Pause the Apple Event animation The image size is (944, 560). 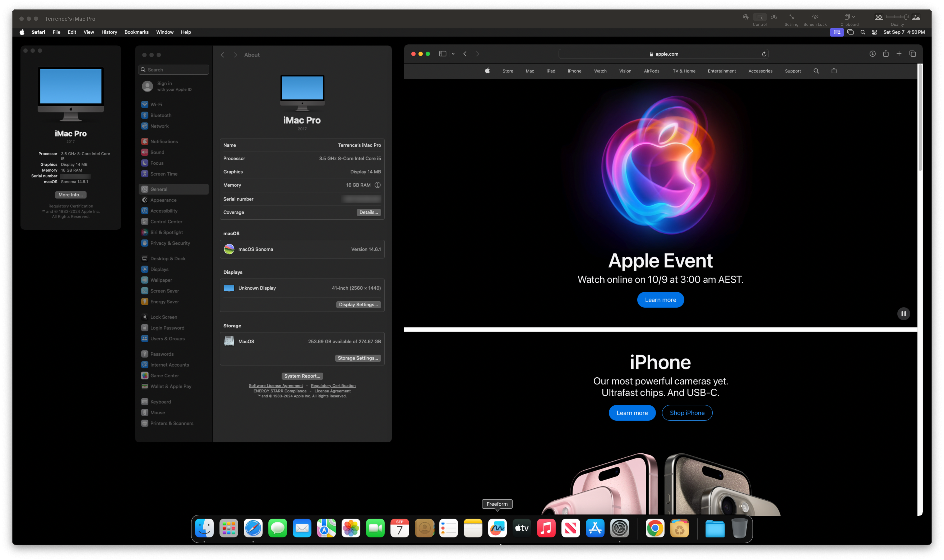pyautogui.click(x=904, y=314)
